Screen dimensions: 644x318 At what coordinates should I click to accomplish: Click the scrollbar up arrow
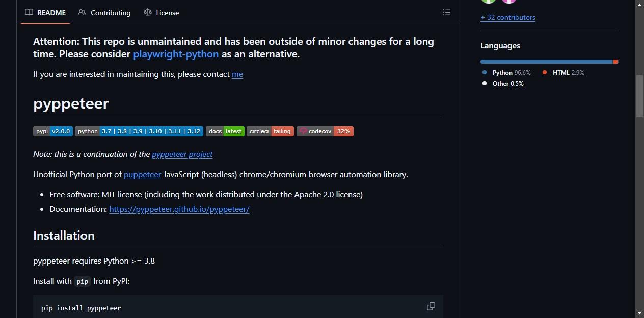pyautogui.click(x=639, y=4)
